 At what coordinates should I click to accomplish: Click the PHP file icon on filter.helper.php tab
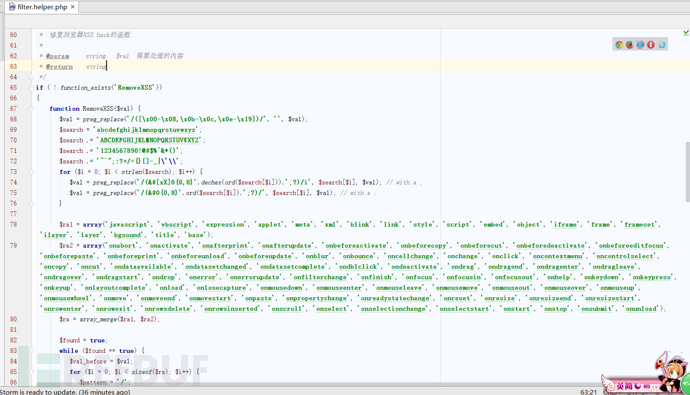click(x=12, y=7)
